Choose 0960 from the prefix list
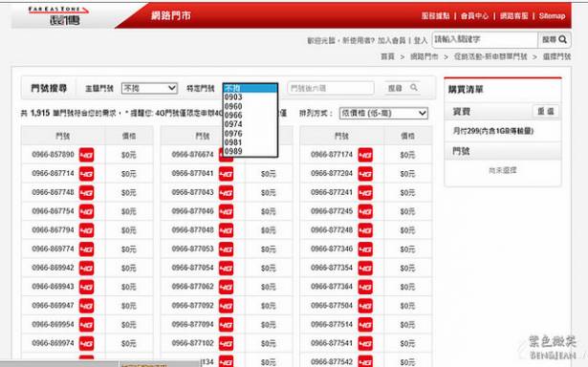The height and width of the screenshot is (367, 588). [x=250, y=106]
